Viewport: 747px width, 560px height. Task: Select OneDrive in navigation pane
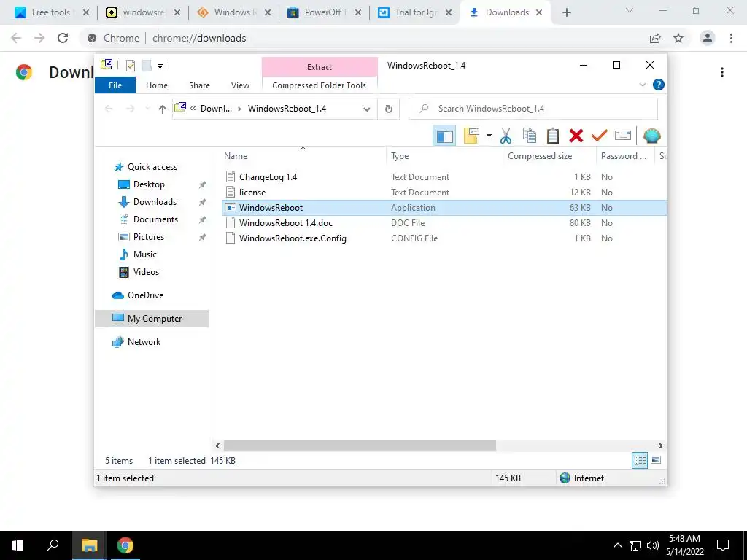click(145, 295)
